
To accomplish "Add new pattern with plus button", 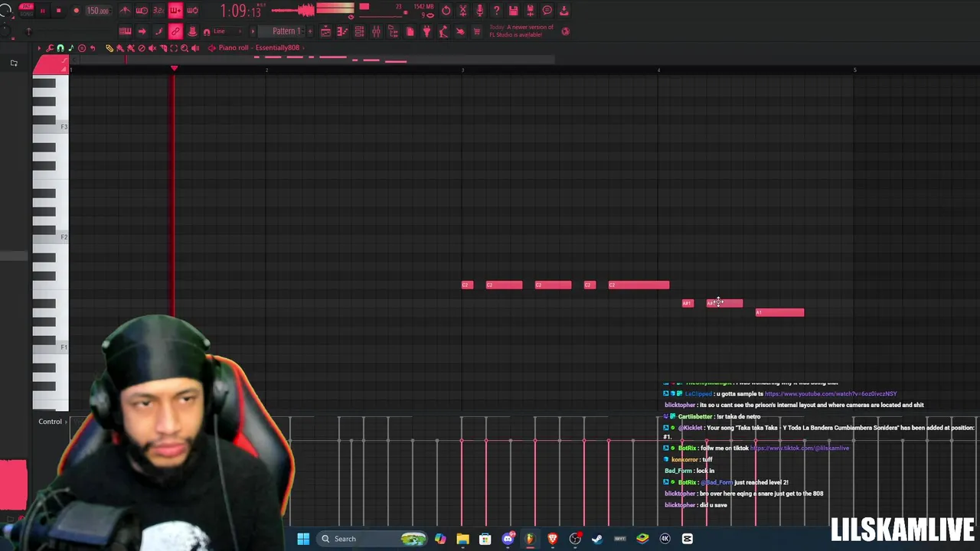I will (x=311, y=31).
